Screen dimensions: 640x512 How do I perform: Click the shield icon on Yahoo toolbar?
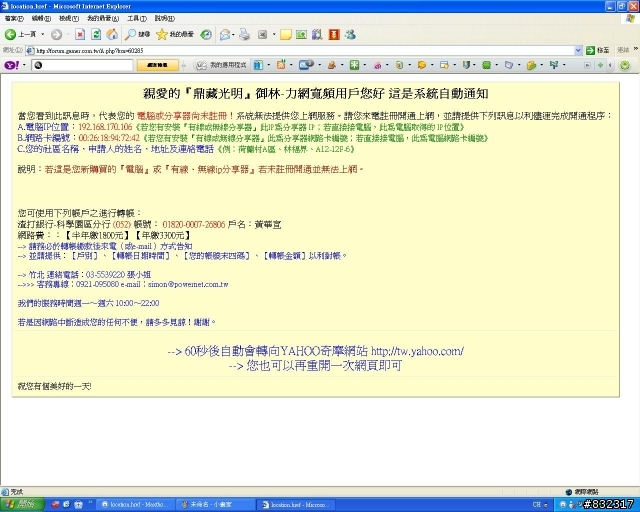click(x=466, y=65)
